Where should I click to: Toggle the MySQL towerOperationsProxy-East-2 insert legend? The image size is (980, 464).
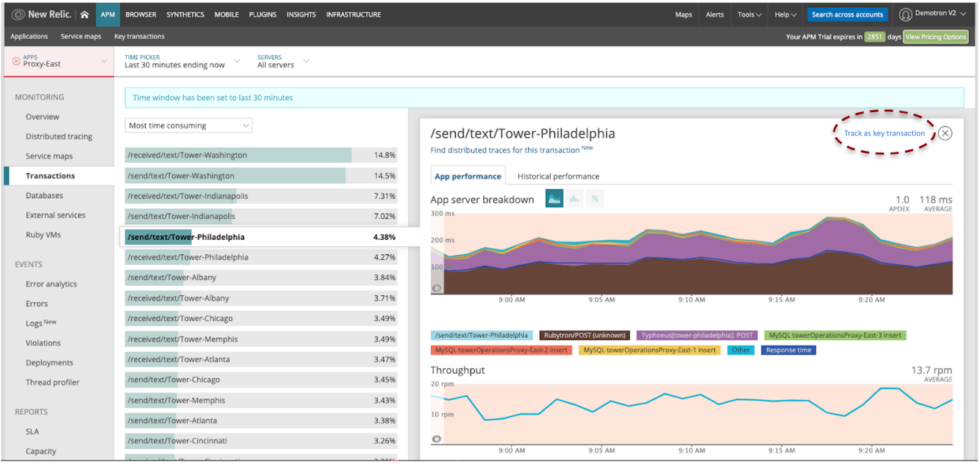501,350
